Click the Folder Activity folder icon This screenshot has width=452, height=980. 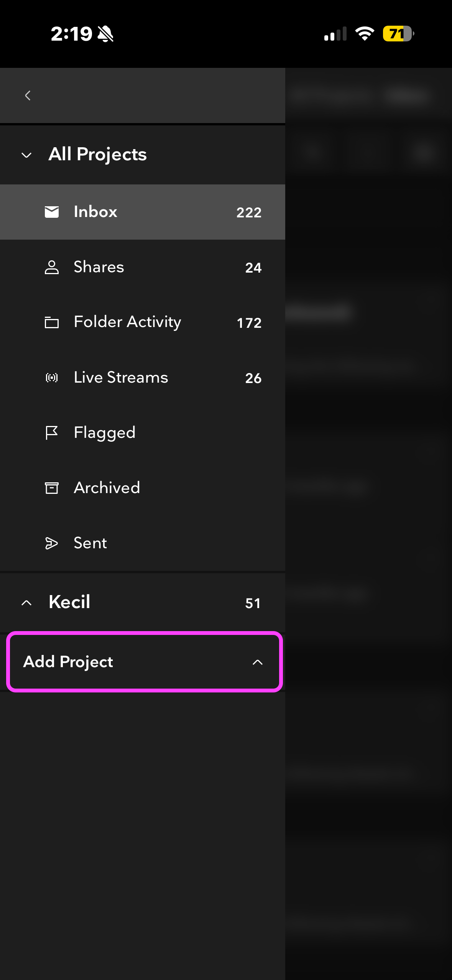pos(52,322)
